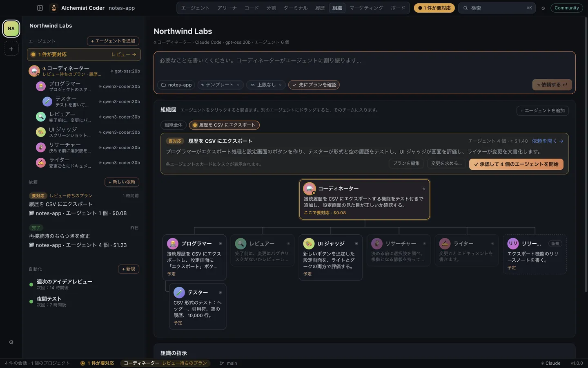
Task: Click 新しい依頼 button
Action: pyautogui.click(x=122, y=182)
